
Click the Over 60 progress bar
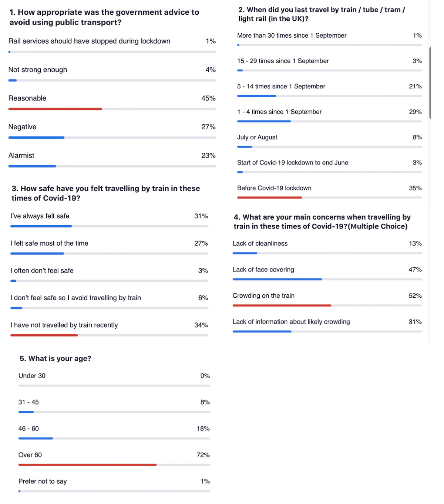(87, 465)
